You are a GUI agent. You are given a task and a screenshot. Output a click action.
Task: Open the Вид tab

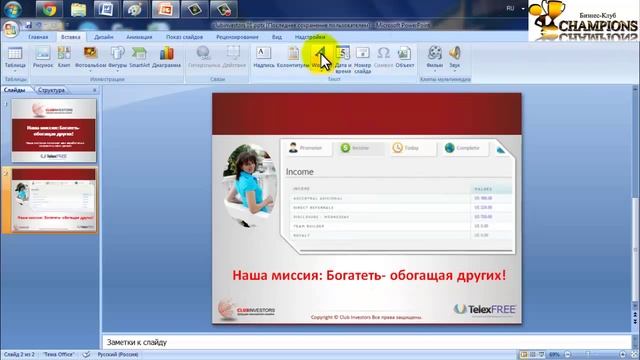click(x=277, y=37)
